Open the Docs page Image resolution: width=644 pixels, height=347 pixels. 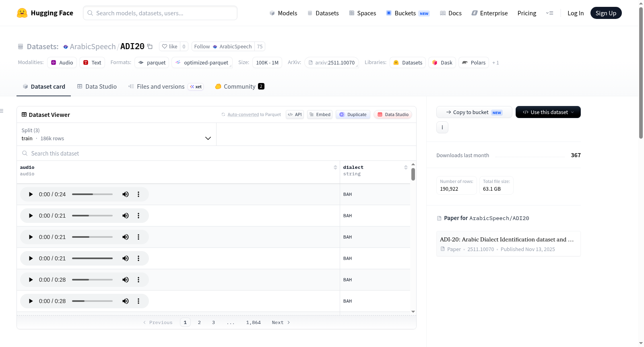click(x=451, y=13)
